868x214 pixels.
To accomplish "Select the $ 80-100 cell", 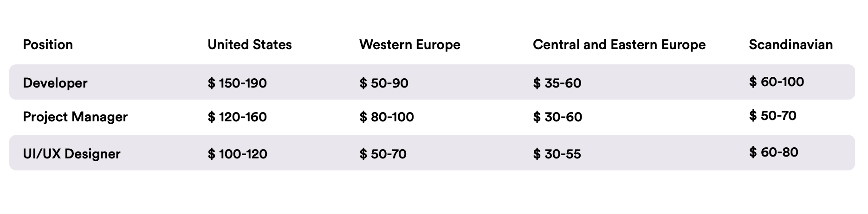I will pos(387,117).
